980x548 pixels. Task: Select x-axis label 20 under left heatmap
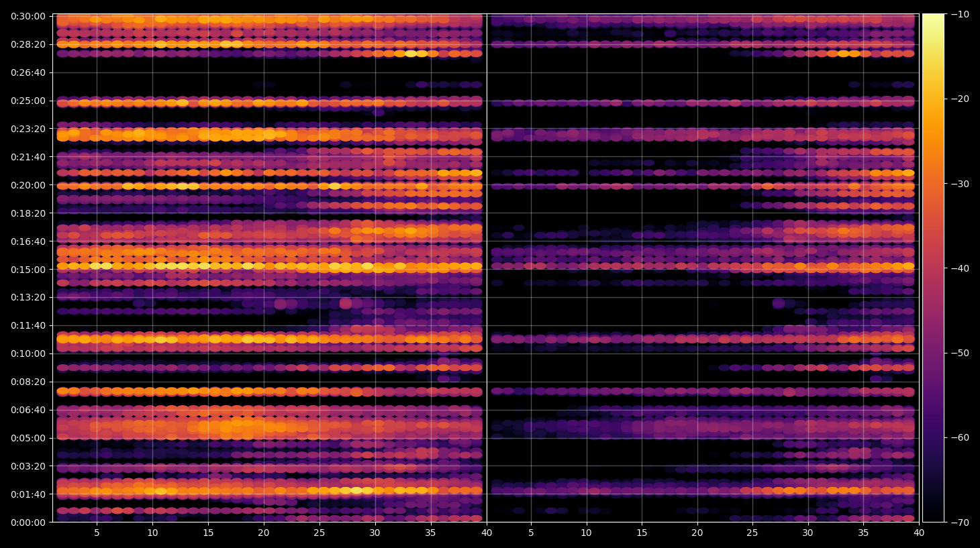click(x=264, y=533)
